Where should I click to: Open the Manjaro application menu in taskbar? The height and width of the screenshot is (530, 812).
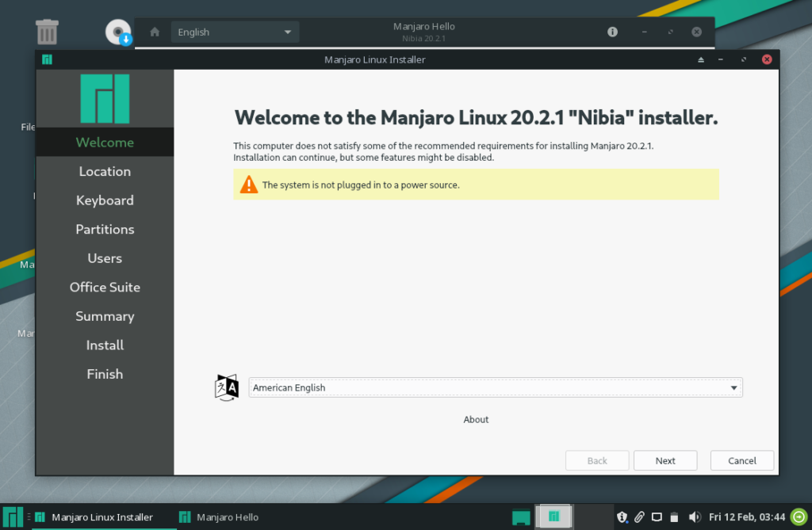click(x=13, y=517)
